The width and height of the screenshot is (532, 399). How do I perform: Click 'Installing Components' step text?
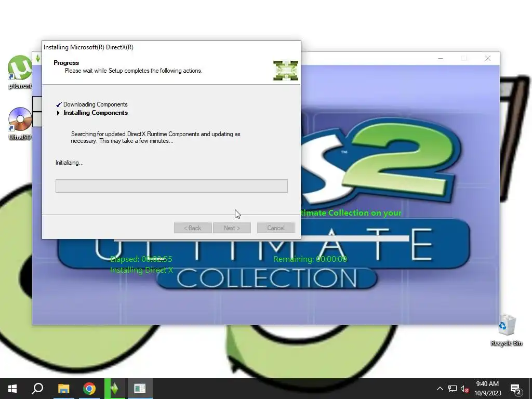point(96,113)
